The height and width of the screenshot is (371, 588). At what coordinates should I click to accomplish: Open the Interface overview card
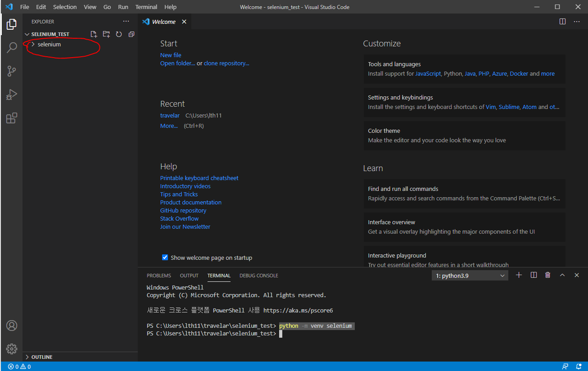tap(464, 227)
